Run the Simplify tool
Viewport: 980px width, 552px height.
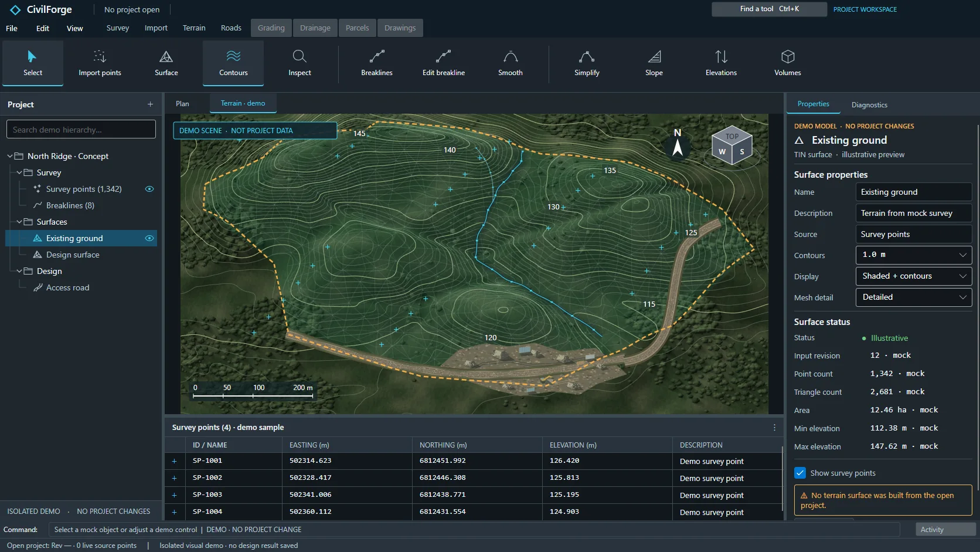coord(587,63)
